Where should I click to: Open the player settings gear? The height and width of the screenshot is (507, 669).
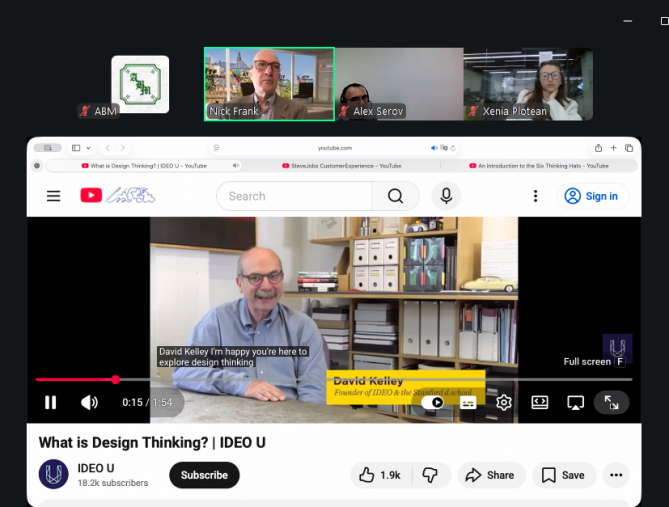tap(504, 402)
